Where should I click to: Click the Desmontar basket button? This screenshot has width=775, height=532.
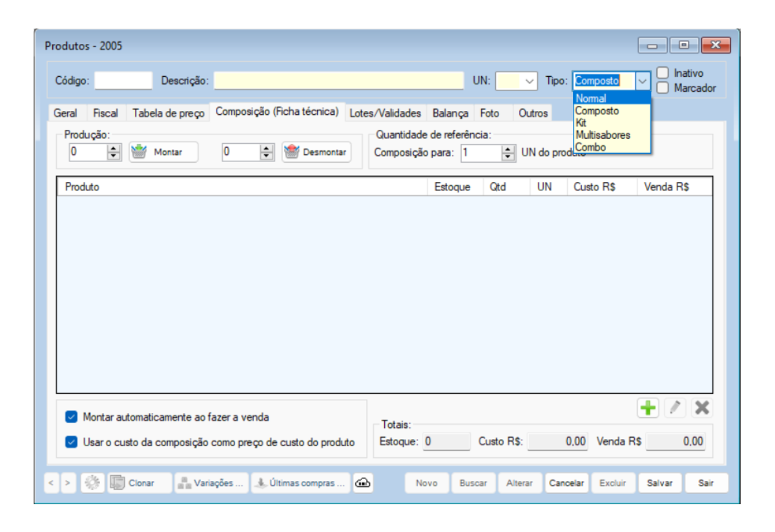(x=316, y=152)
